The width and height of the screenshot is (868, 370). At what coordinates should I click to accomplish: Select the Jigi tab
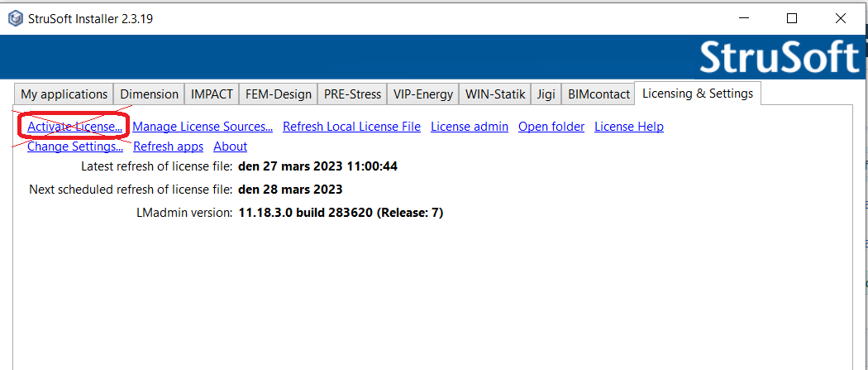click(x=546, y=94)
